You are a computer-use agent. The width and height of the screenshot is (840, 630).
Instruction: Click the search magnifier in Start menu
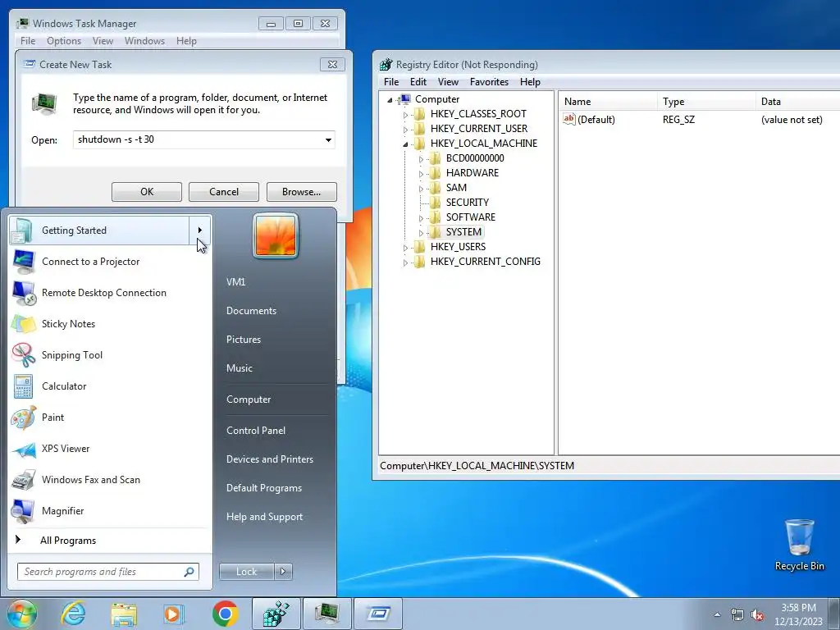tap(189, 572)
